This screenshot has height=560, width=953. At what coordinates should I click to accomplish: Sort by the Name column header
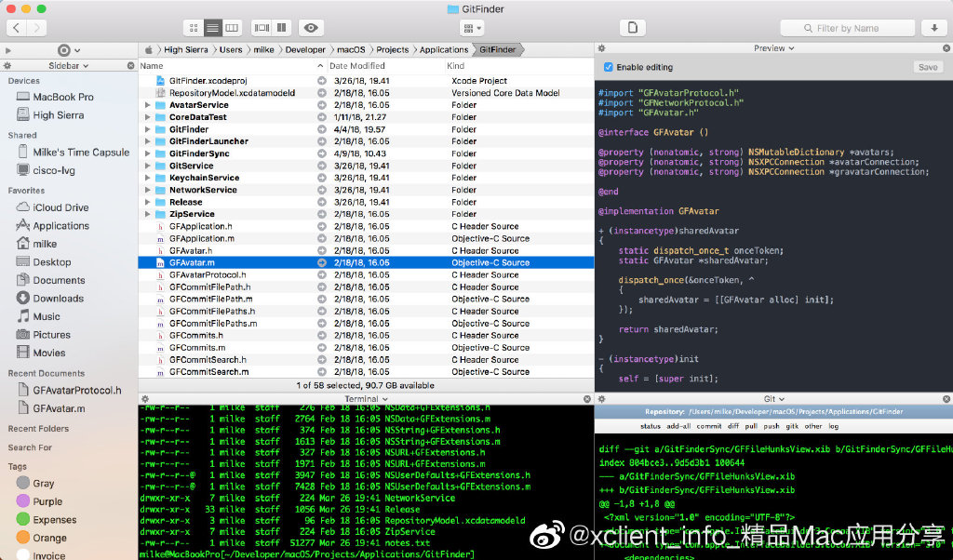click(x=152, y=66)
